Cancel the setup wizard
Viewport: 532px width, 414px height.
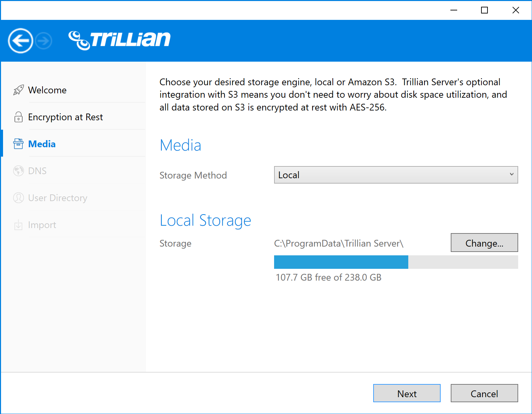pos(484,393)
